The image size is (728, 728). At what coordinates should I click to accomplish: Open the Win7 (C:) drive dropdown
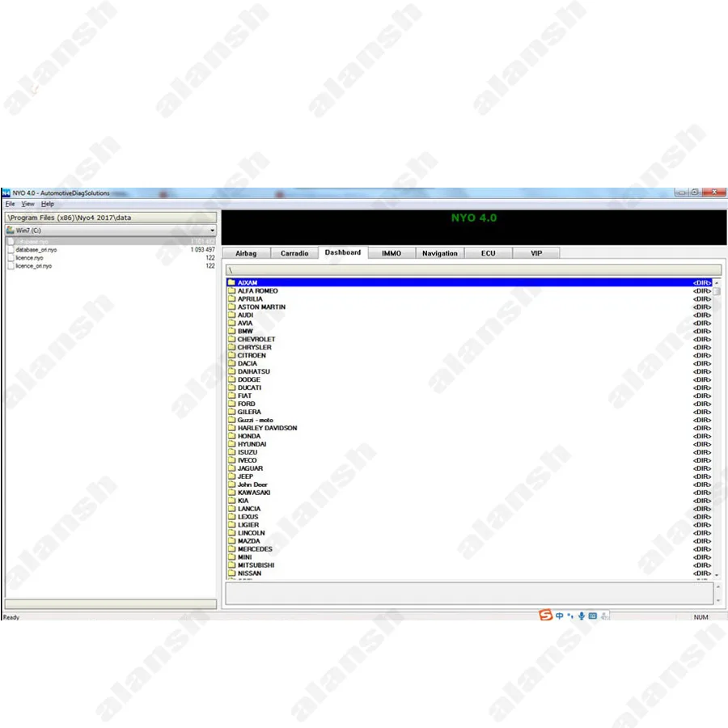(x=212, y=231)
